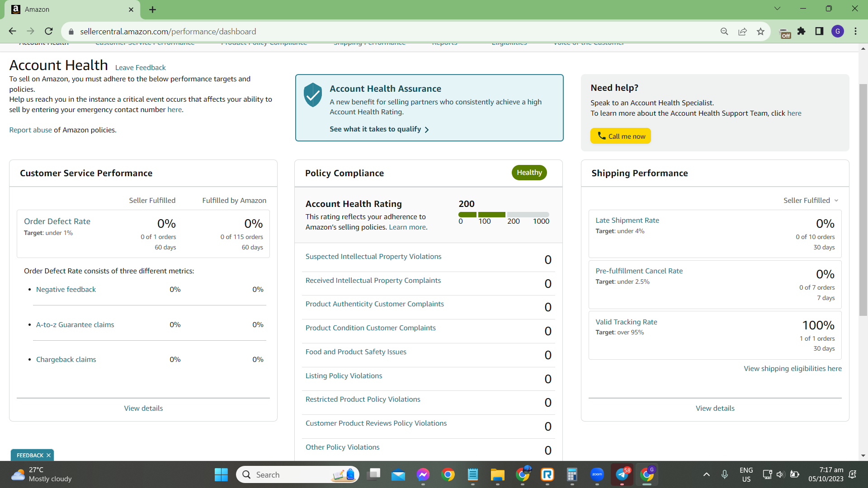Open Calculator from the taskbar
Screen dimensions: 868x488
(572, 474)
